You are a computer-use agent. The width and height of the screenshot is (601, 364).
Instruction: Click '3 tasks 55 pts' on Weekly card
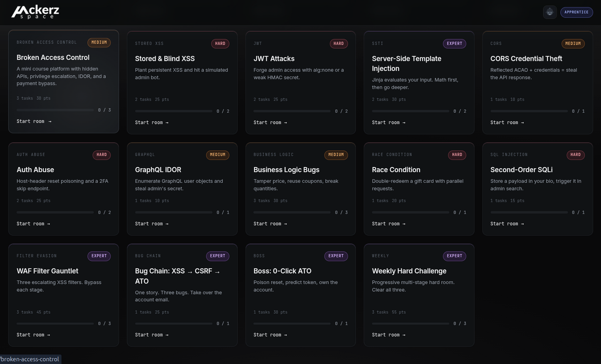coord(389,312)
